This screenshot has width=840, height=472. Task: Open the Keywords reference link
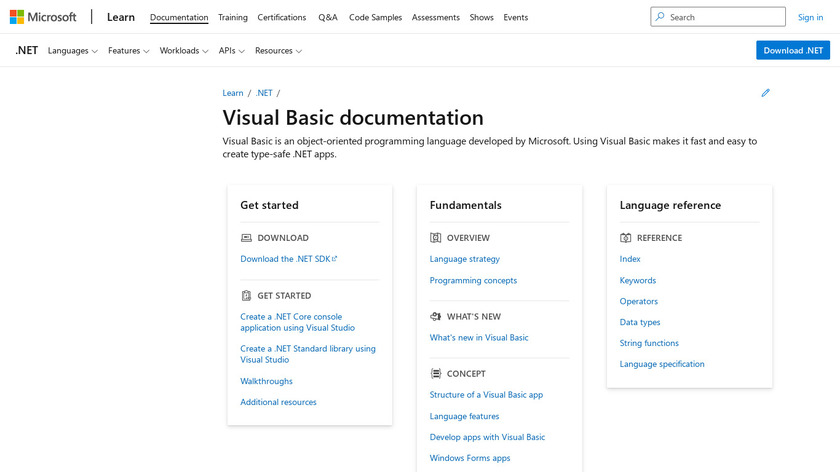click(x=638, y=280)
